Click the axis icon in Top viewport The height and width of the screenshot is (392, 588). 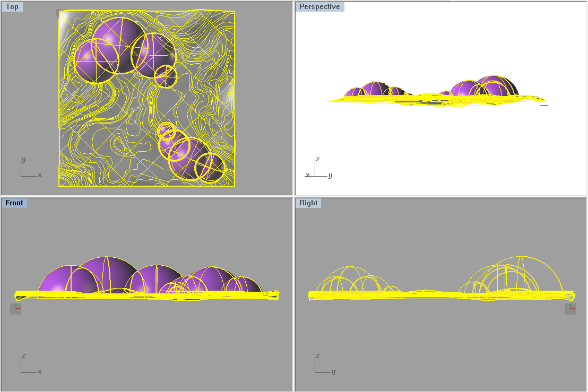[x=29, y=169]
